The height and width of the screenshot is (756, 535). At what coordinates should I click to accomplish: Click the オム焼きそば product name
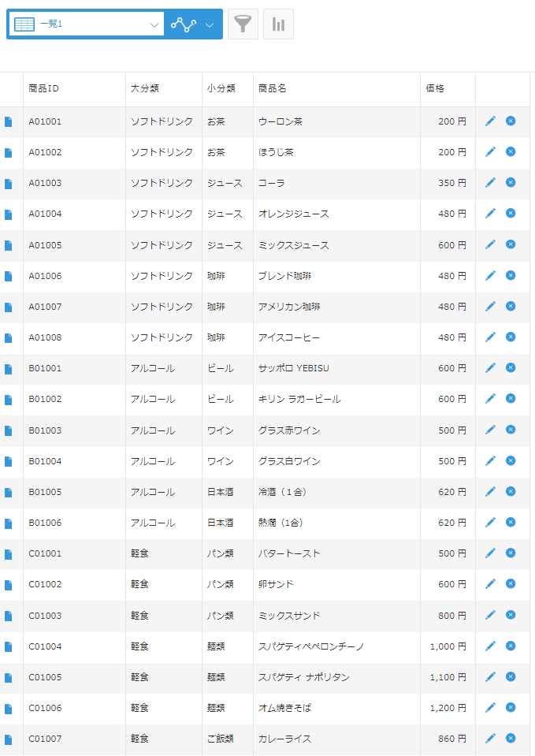(x=285, y=708)
